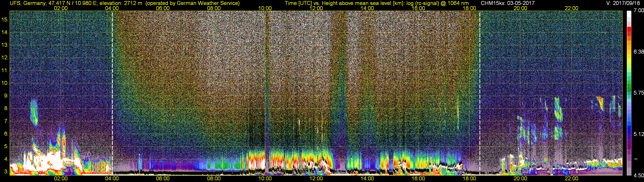Click the 7. km height axis label
The height and width of the screenshot is (182, 644).
tap(6, 121)
